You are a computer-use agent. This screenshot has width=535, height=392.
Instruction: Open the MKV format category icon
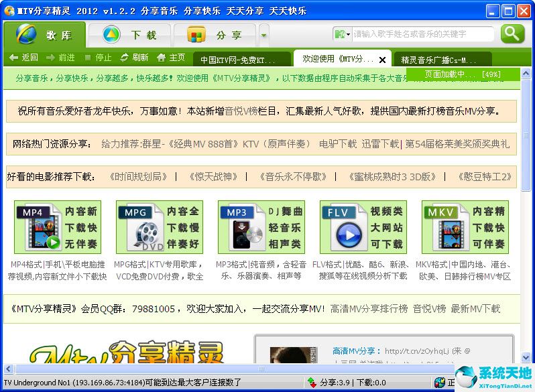[x=465, y=227]
